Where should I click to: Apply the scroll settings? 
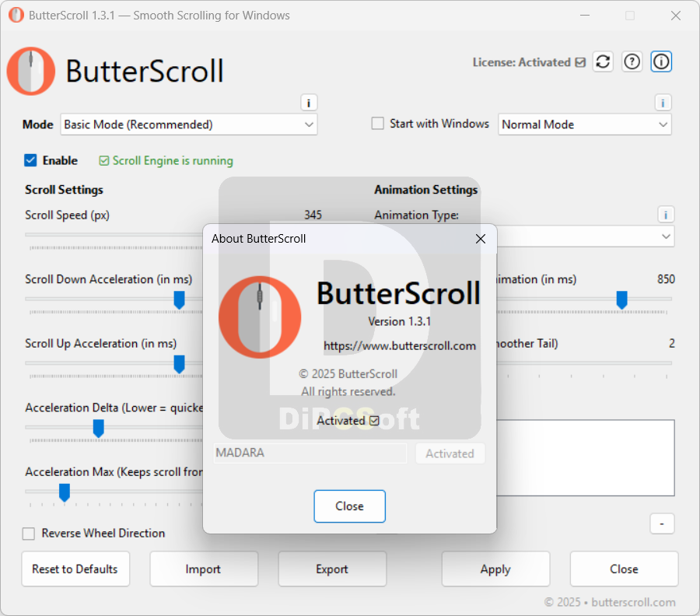pyautogui.click(x=495, y=569)
